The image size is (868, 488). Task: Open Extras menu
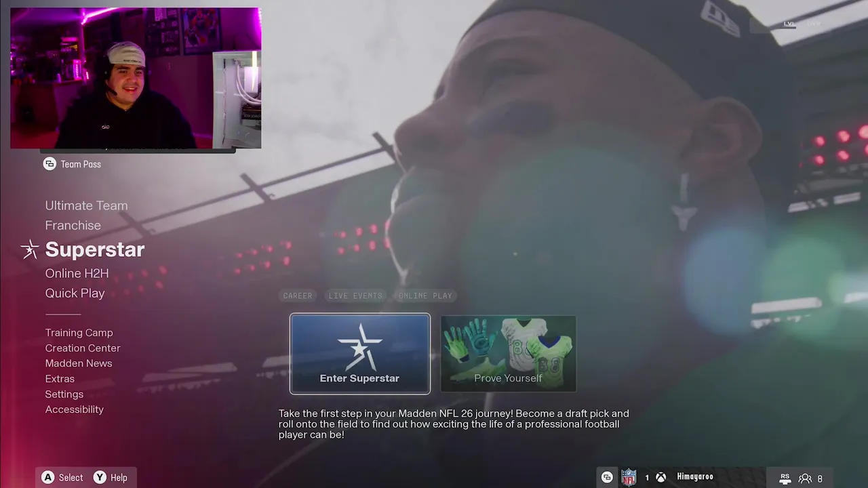coord(60,379)
